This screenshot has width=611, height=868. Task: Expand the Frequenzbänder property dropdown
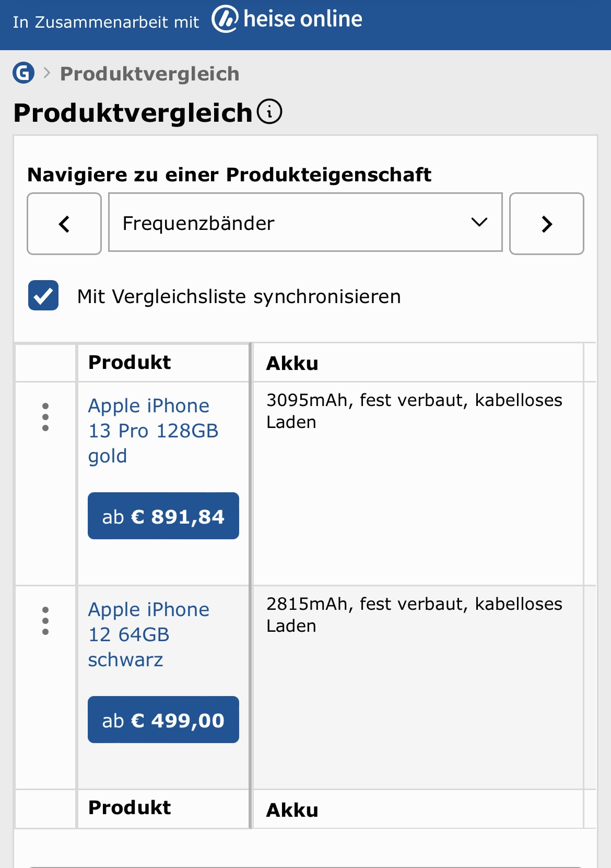click(x=305, y=223)
